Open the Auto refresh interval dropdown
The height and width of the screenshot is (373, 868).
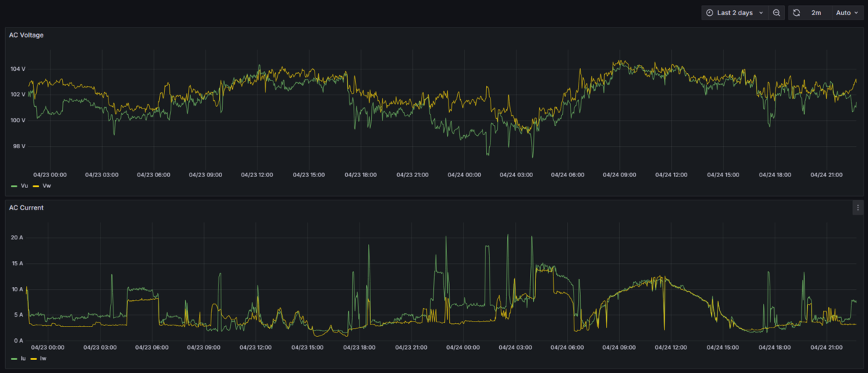tap(847, 13)
